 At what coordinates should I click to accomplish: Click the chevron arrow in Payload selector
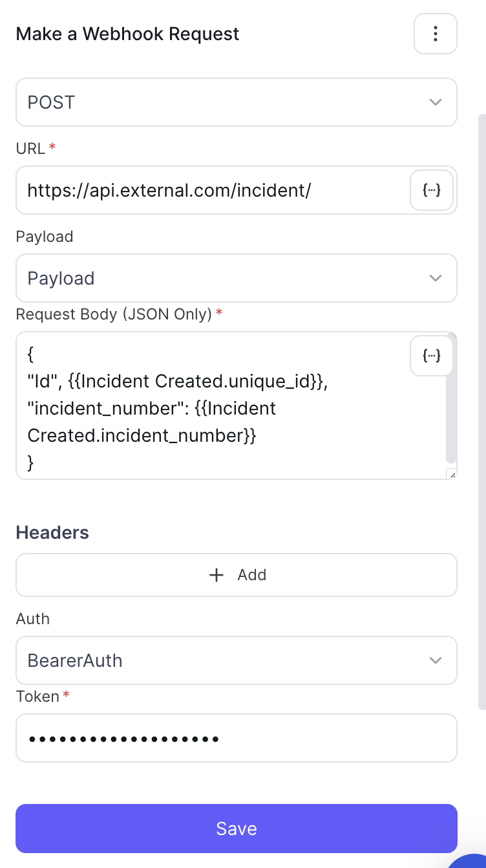[x=436, y=278]
